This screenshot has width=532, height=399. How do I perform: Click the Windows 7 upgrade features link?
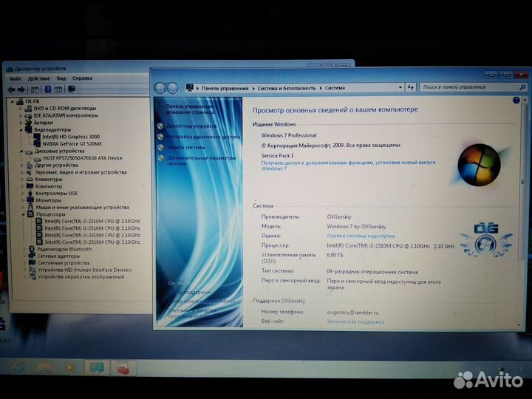(349, 166)
